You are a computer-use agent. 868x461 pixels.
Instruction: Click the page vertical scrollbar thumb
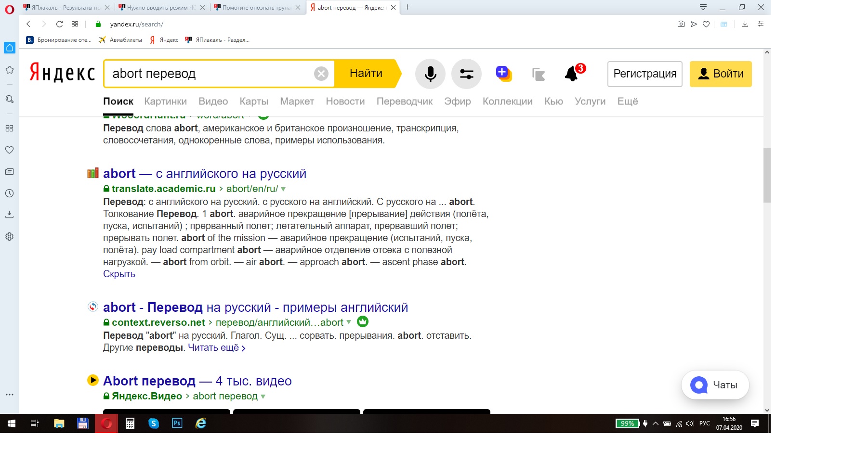767,175
